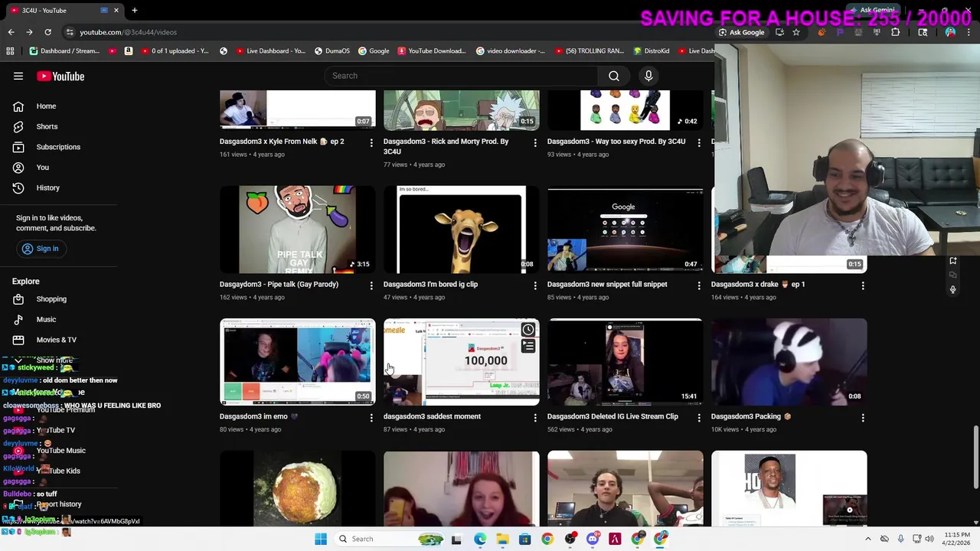The width and height of the screenshot is (980, 551).
Task: Open more actions for new snippet full snippet
Action: pos(699,285)
